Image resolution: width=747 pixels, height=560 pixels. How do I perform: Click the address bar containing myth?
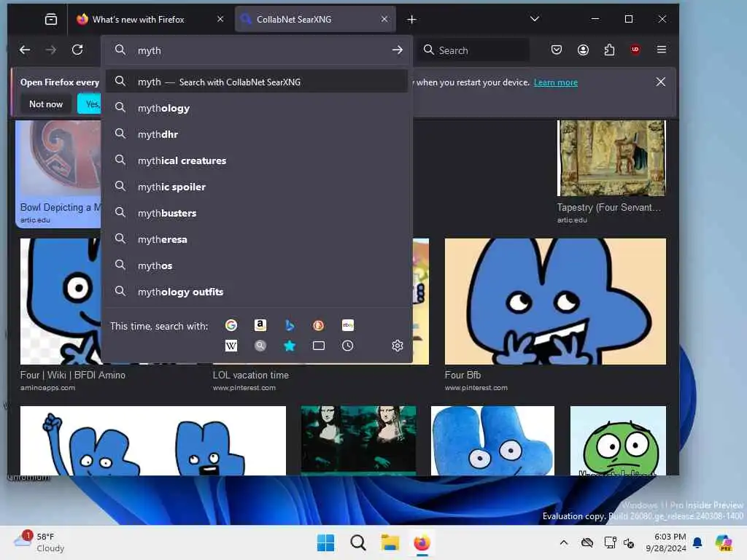click(x=258, y=50)
